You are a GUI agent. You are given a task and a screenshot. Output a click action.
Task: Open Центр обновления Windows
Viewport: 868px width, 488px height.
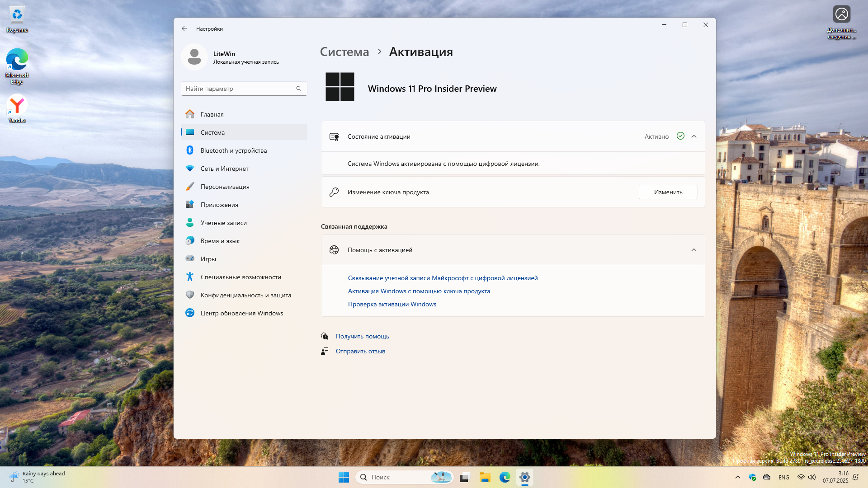[241, 313]
